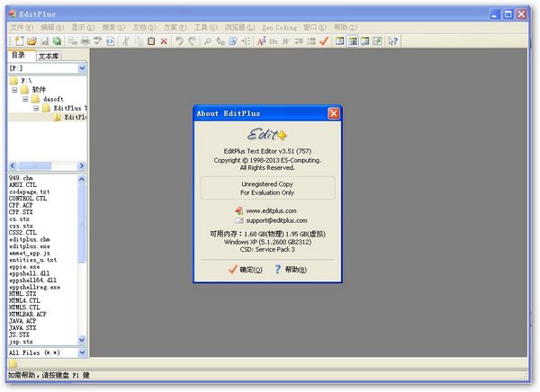Collapse the 软件 folder node
This screenshot has height=392, width=540.
coord(14,90)
